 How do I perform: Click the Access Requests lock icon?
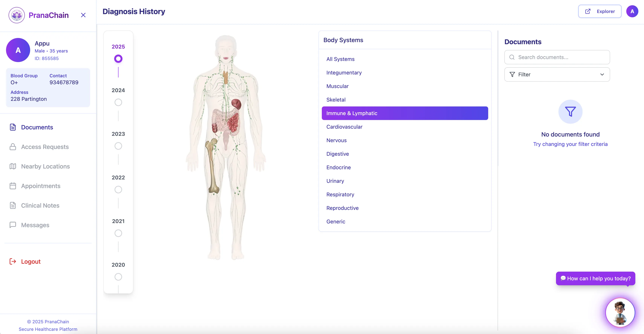pos(13,147)
